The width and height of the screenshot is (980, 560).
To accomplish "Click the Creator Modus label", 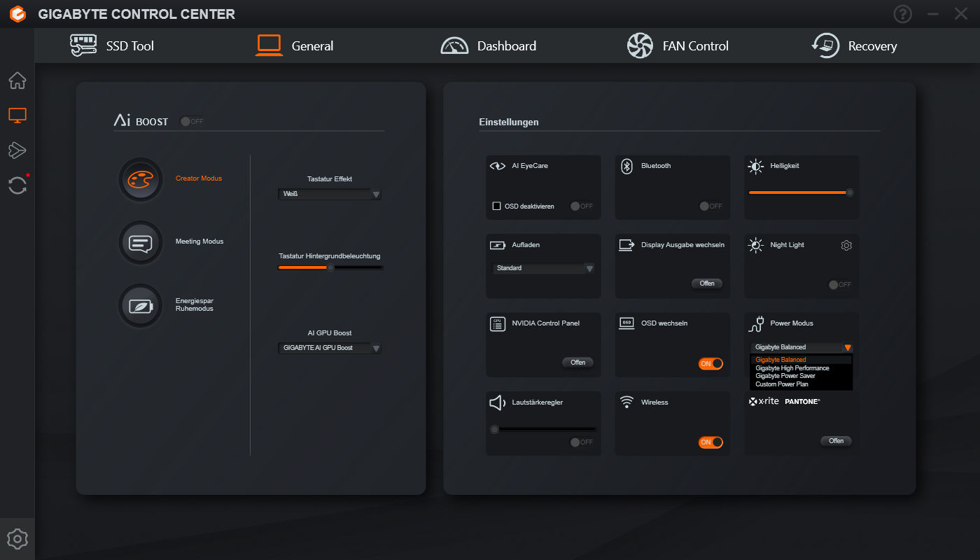I will coord(199,178).
